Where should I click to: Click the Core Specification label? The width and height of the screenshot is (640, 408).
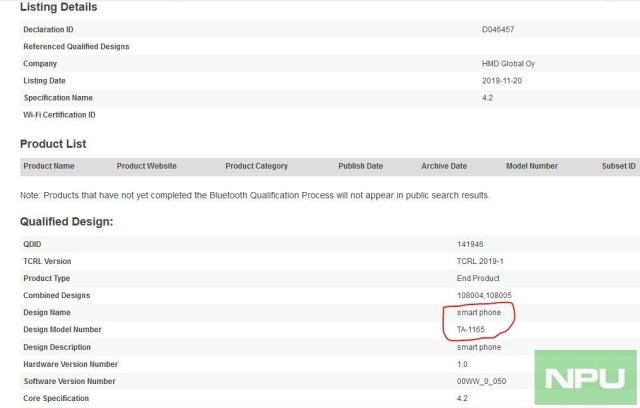(56, 399)
